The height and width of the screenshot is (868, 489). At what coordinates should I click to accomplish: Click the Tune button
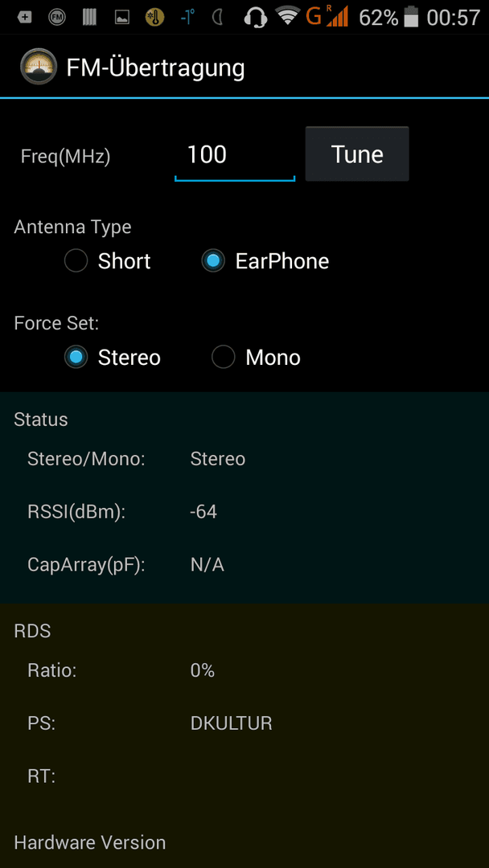coord(357,154)
